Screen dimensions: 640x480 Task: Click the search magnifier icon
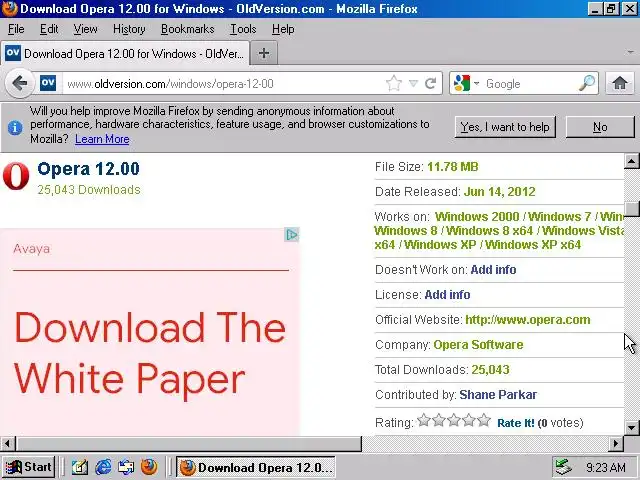point(587,83)
